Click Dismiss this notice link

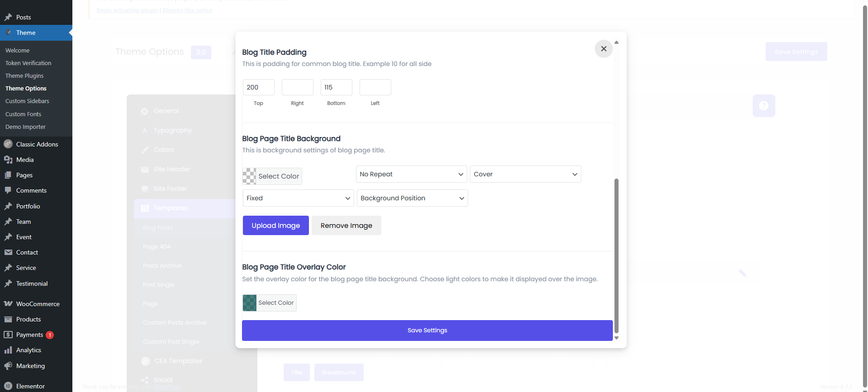point(187,10)
